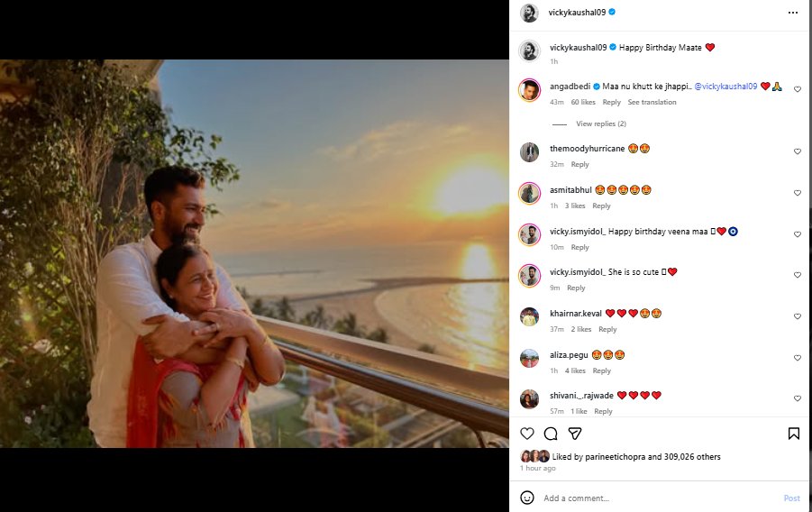Screen dimensions: 812x512
Task: Open the comment bubble icon
Action: (x=551, y=434)
